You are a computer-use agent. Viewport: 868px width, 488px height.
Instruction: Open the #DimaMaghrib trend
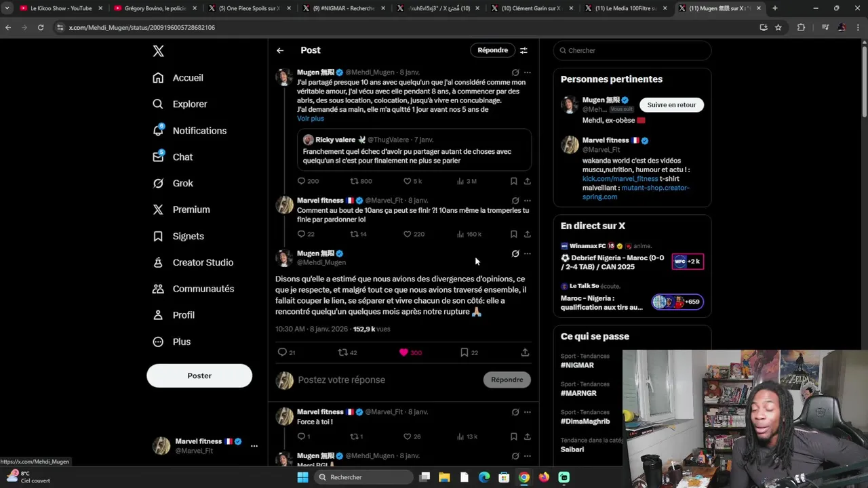pyautogui.click(x=585, y=422)
